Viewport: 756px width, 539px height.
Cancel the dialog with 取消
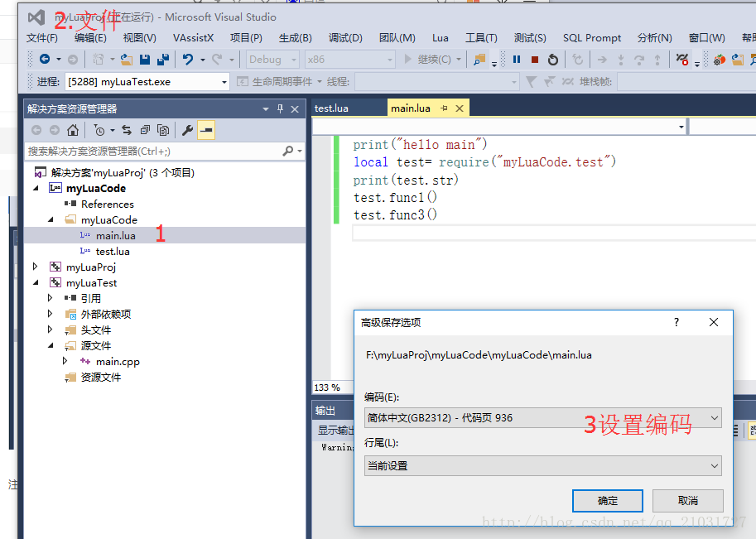(688, 501)
